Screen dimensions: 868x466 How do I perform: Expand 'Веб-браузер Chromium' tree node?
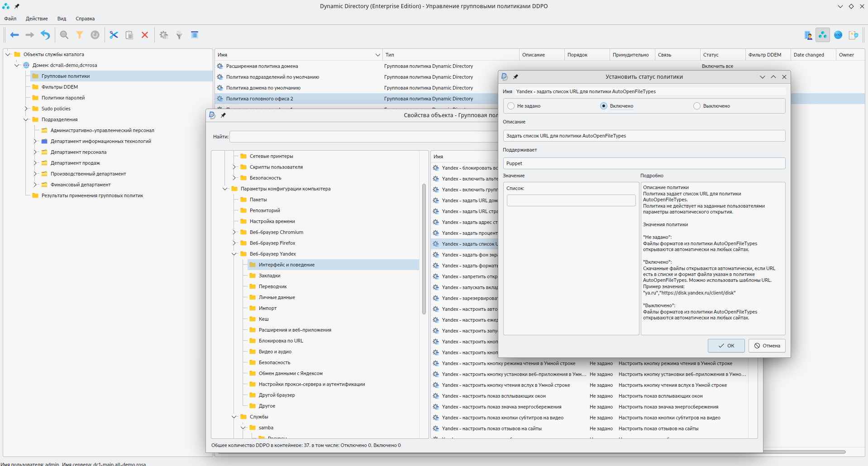[234, 232]
